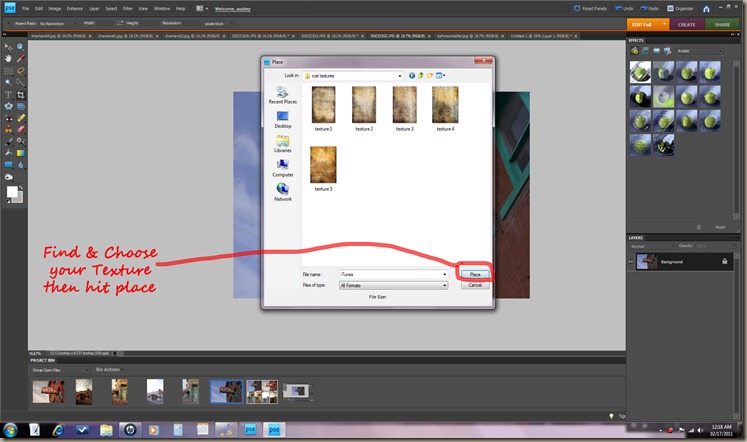Select the Zoom tool in the toolbox
The width and height of the screenshot is (747, 442).
click(x=20, y=47)
